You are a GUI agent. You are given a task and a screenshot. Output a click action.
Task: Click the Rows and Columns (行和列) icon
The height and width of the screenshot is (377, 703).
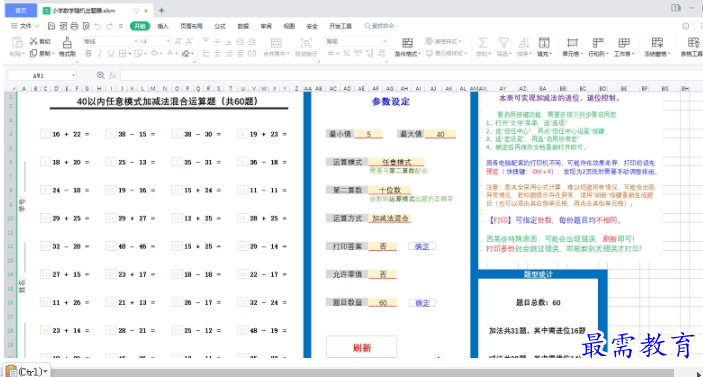pos(598,43)
